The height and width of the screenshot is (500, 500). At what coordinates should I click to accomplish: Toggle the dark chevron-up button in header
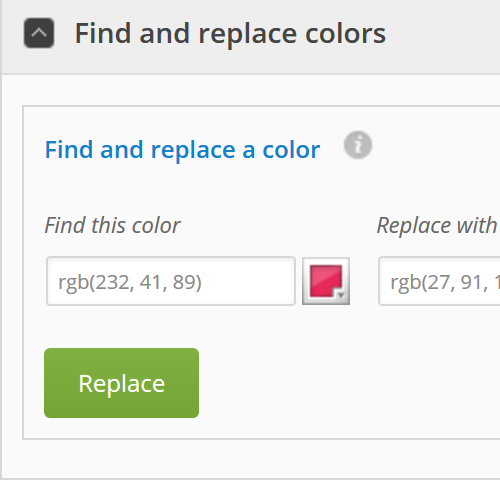pos(39,33)
